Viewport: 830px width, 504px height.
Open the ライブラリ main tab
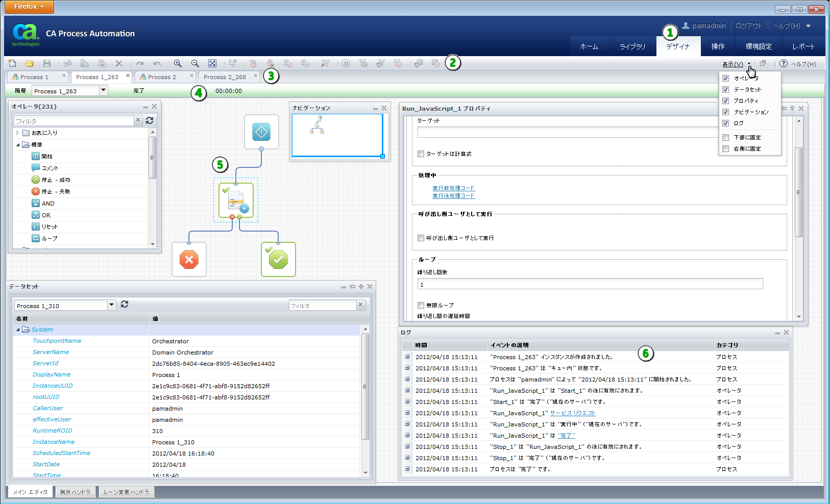(632, 46)
